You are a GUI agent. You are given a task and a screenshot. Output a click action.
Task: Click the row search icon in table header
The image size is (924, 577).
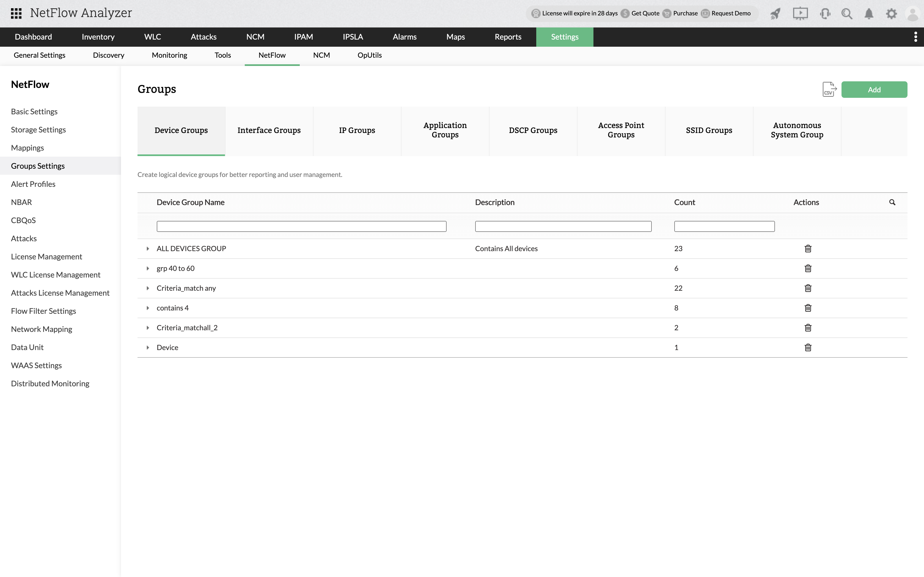[892, 202]
